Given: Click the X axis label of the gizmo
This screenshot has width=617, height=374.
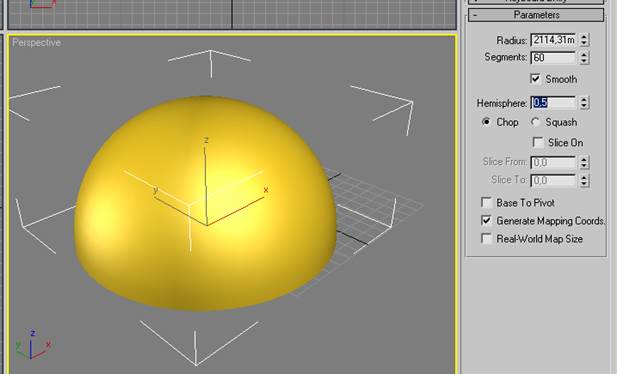Looking at the screenshot, I should point(266,190).
